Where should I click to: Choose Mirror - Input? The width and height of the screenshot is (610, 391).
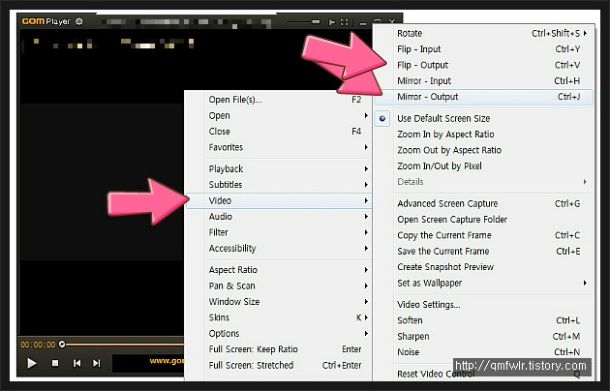484,81
